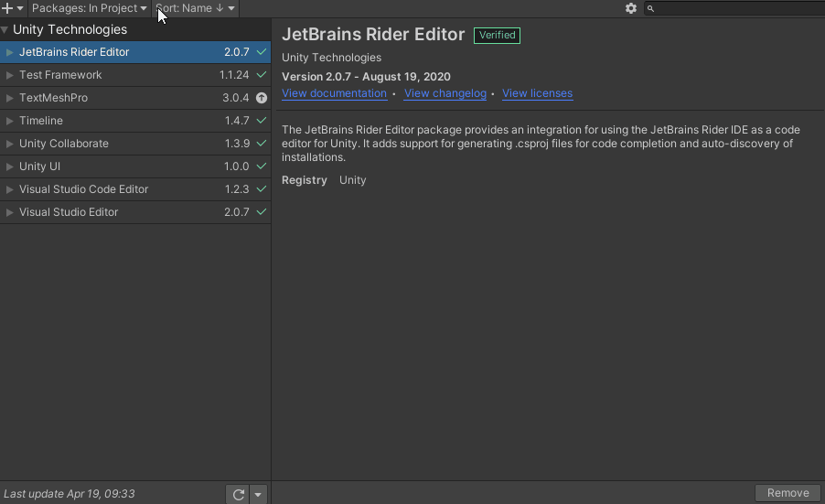Open the View changelog link
The height and width of the screenshot is (504, 825).
coord(445,93)
